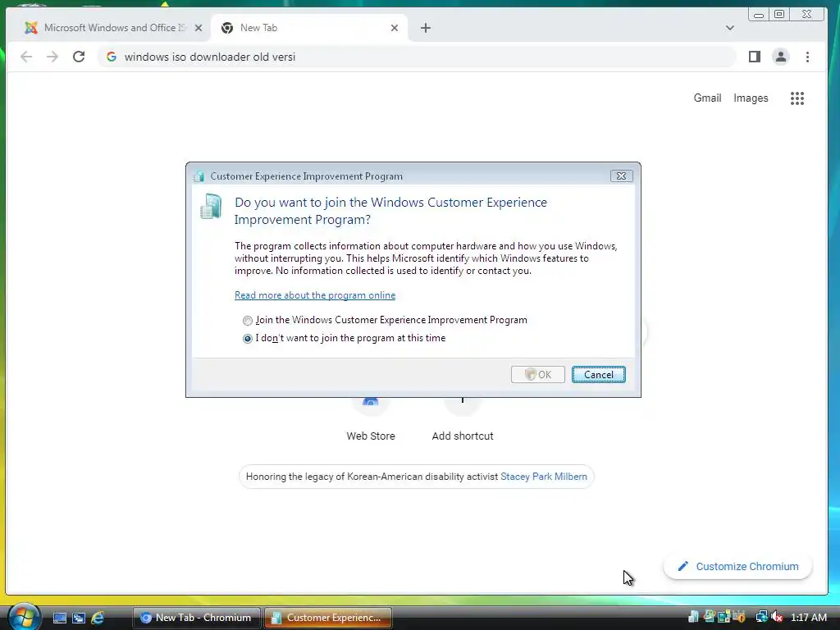Restore the Chromium window size
The width and height of the screenshot is (840, 630).
779,15
